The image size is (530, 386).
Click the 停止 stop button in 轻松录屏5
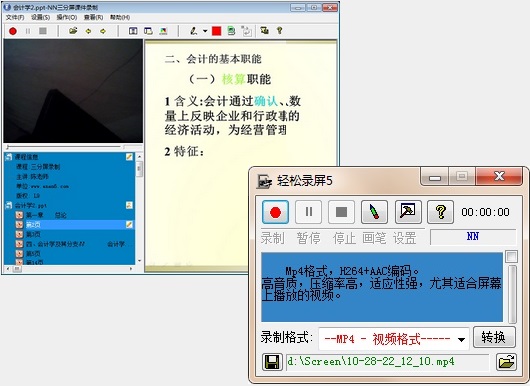pyautogui.click(x=341, y=212)
